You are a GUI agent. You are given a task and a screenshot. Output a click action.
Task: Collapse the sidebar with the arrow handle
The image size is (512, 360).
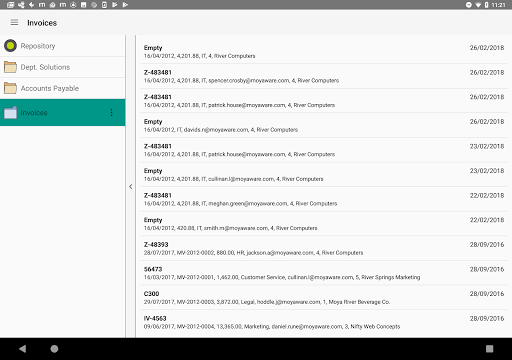[x=131, y=187]
